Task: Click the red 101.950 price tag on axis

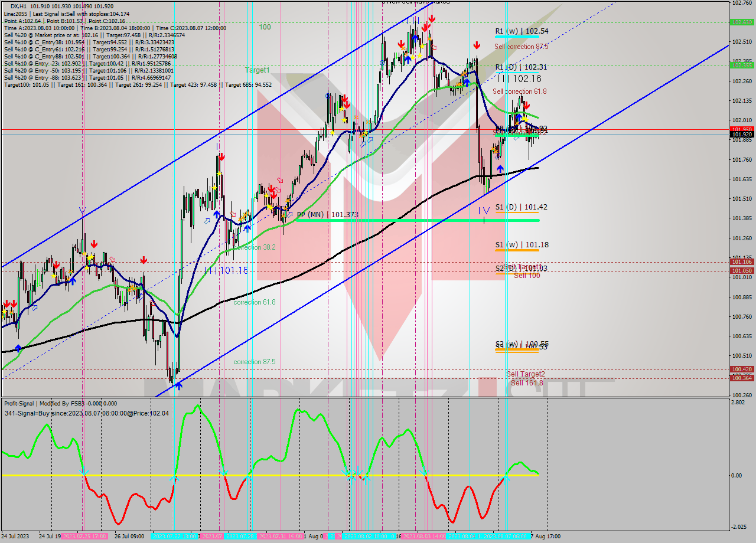Action: (742, 129)
